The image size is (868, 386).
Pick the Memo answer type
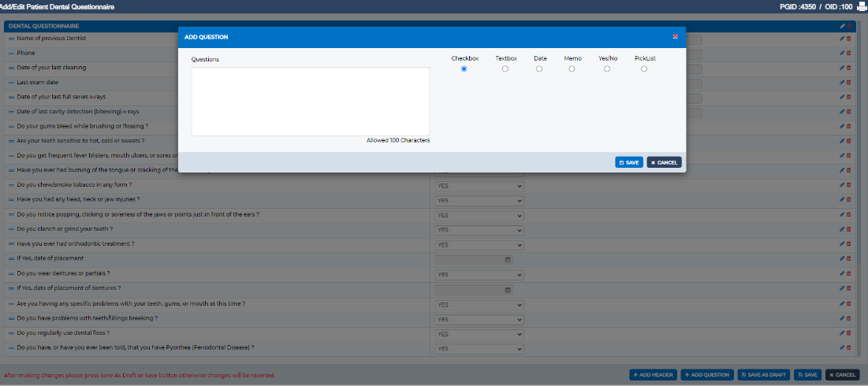572,69
